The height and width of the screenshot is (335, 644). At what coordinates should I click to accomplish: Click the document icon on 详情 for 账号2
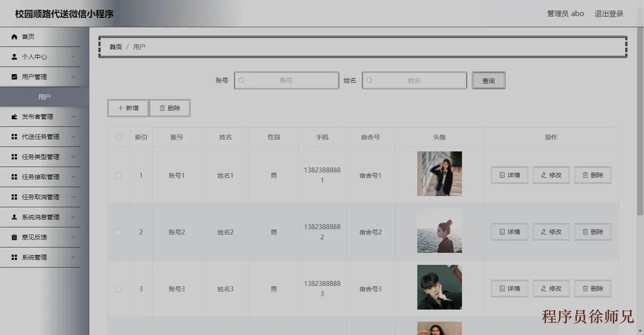[502, 232]
